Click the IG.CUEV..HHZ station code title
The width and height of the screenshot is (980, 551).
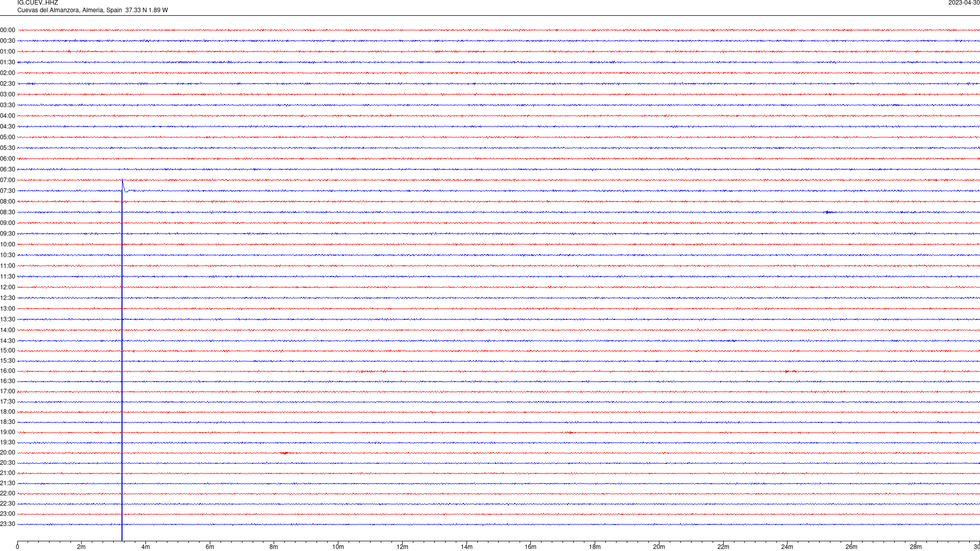click(37, 3)
